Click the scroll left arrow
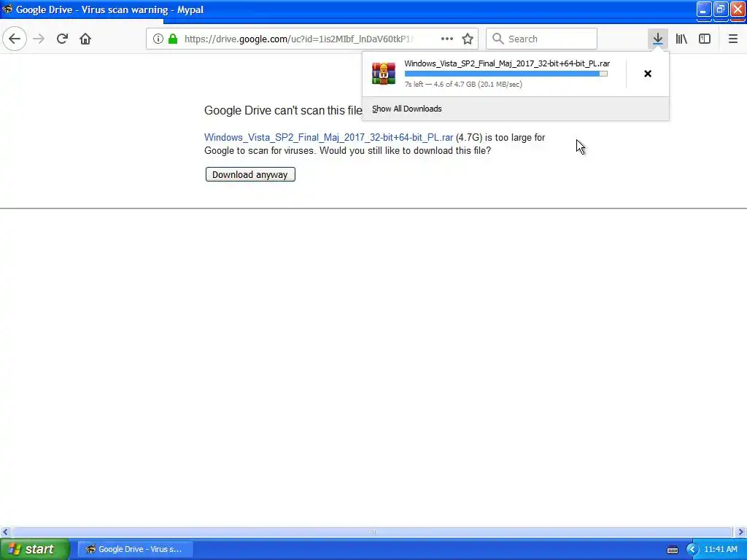747x560 pixels. coord(5,532)
